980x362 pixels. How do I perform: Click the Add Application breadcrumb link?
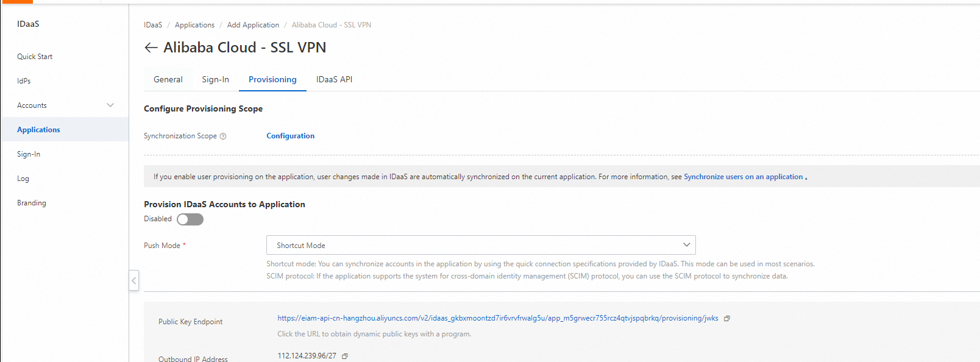pos(253,25)
